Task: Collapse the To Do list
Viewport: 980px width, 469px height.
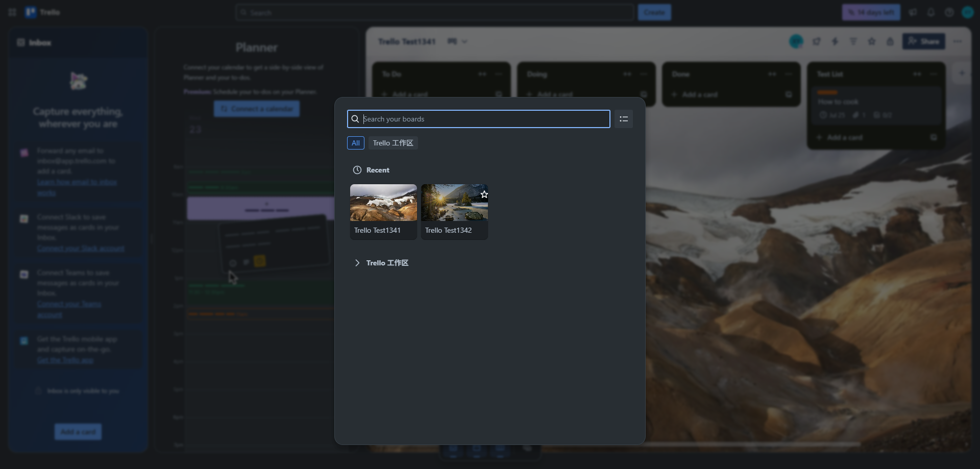Action: click(482, 74)
